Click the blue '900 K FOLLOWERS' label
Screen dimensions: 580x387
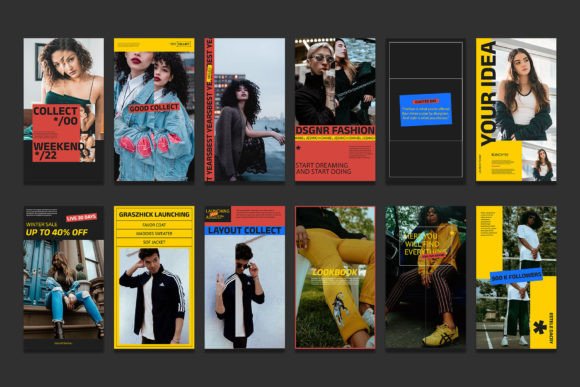[x=516, y=276]
